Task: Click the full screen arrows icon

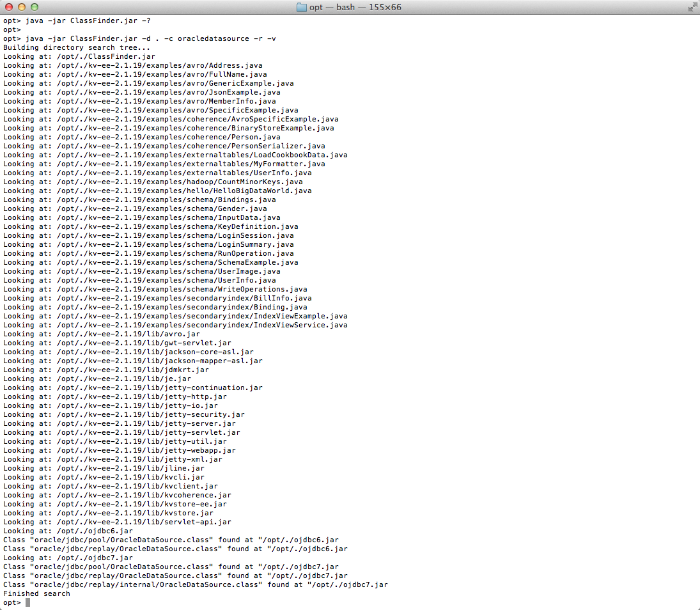Action: [692, 7]
